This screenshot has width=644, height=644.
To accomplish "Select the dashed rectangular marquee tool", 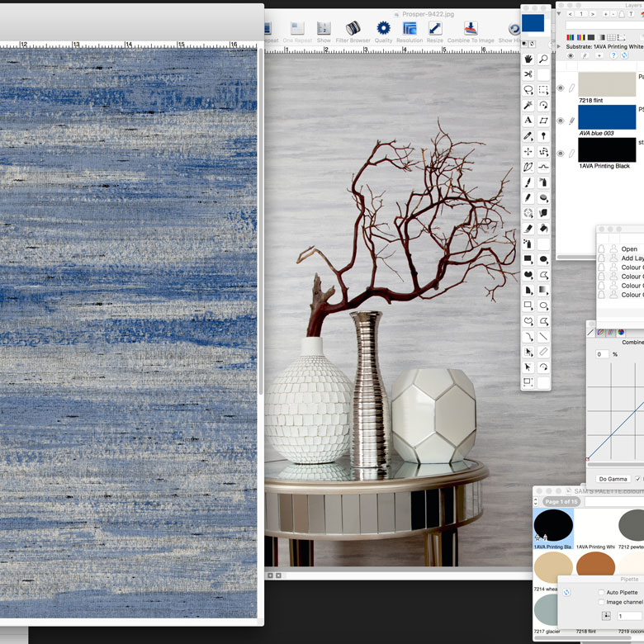I will [543, 90].
